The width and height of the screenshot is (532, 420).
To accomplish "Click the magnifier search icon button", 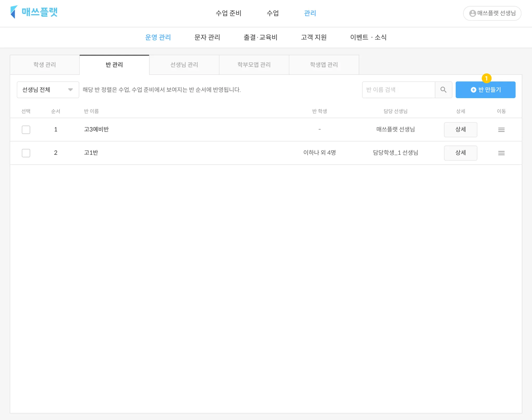I will [x=443, y=90].
